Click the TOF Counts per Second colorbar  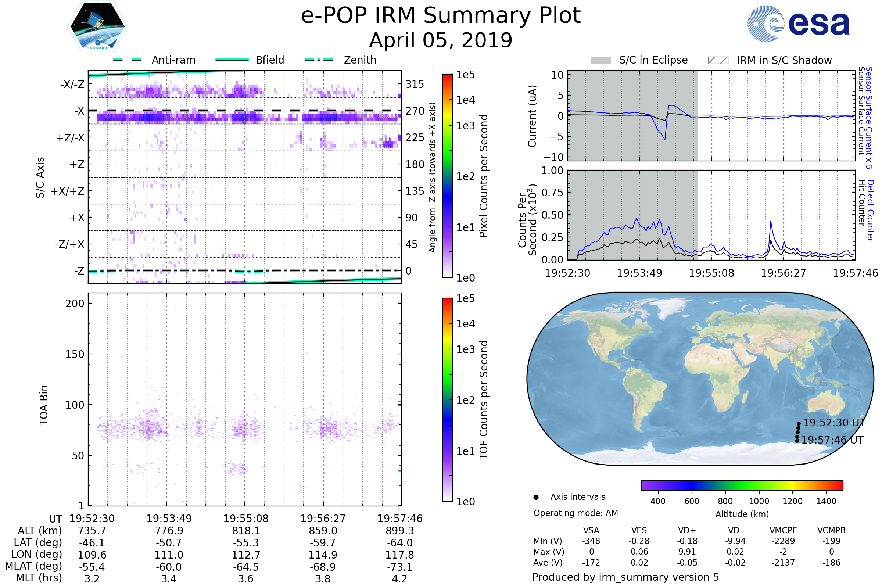coord(447,399)
